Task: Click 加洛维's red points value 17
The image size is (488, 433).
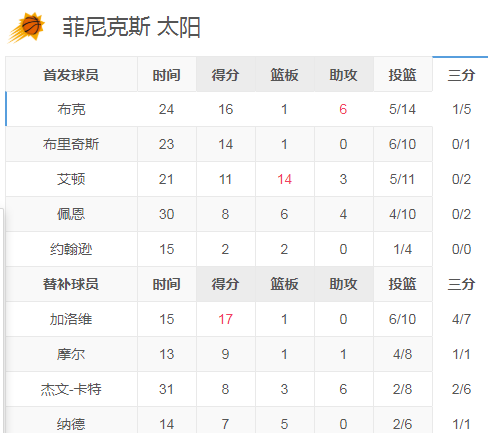Action: 225,319
